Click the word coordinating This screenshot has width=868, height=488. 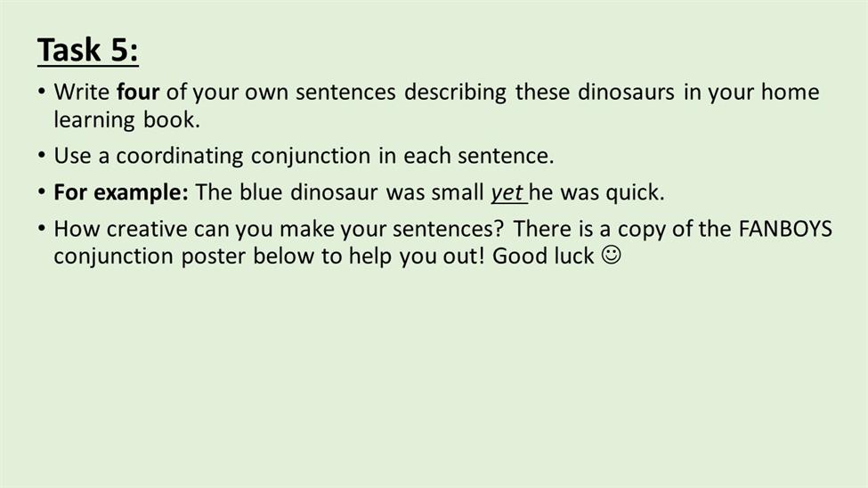(x=179, y=156)
